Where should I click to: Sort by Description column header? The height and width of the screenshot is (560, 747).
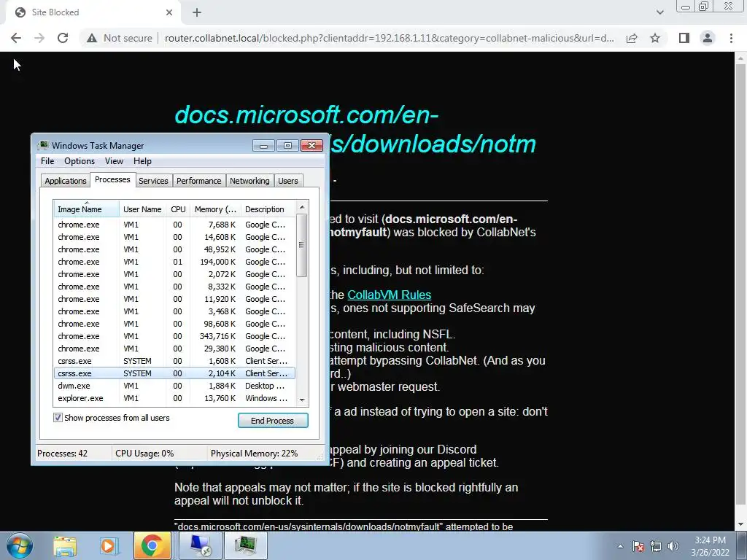[x=268, y=209]
